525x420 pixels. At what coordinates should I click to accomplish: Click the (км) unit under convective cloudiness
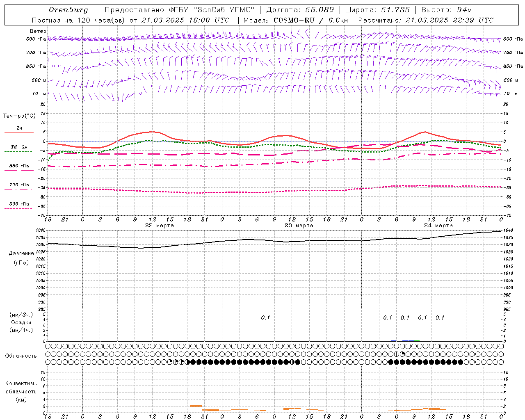coord(21,399)
